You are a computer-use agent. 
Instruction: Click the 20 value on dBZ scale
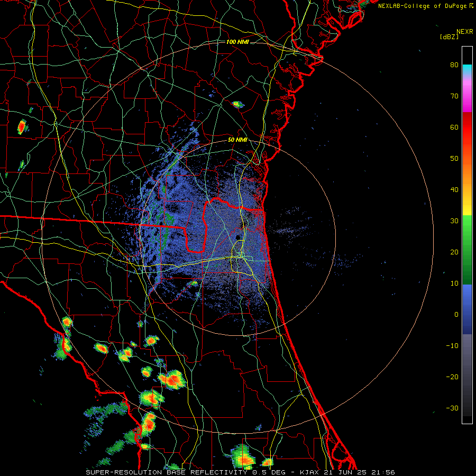pos(454,252)
